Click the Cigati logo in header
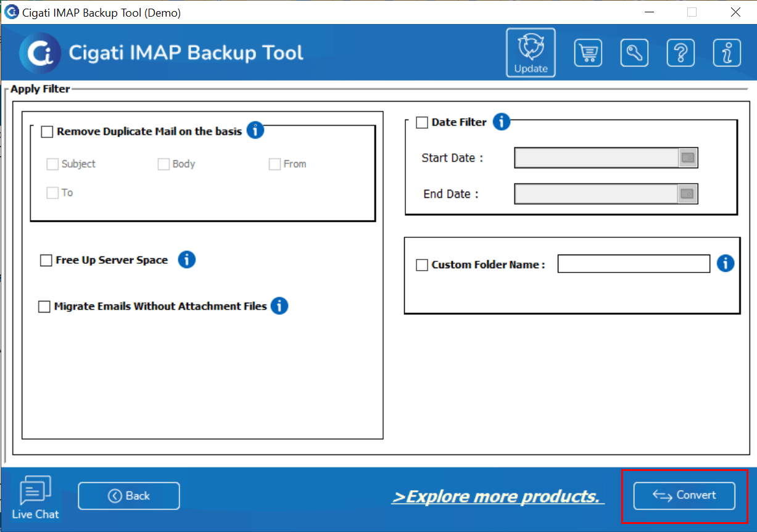The width and height of the screenshot is (757, 532). point(40,53)
